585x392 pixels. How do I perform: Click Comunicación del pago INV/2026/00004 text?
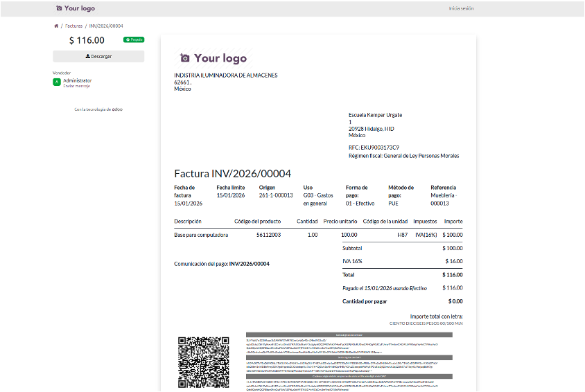(x=222, y=264)
